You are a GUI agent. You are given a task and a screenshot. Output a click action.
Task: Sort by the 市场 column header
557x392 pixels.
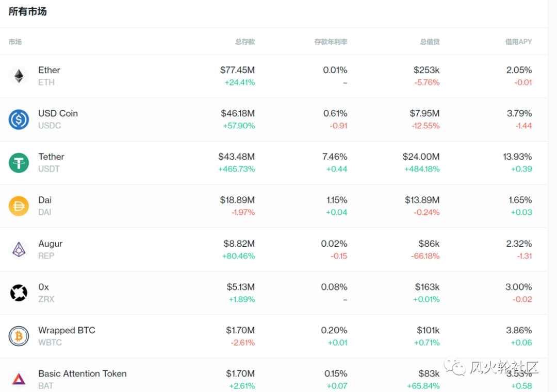click(15, 42)
